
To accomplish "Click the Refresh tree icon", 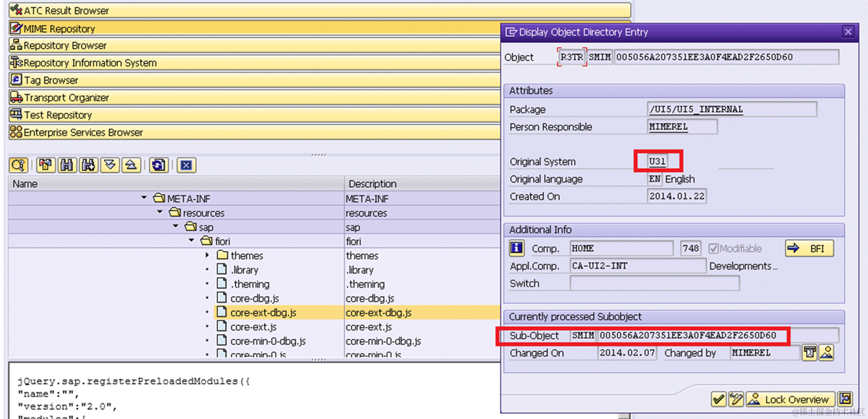I will click(158, 165).
